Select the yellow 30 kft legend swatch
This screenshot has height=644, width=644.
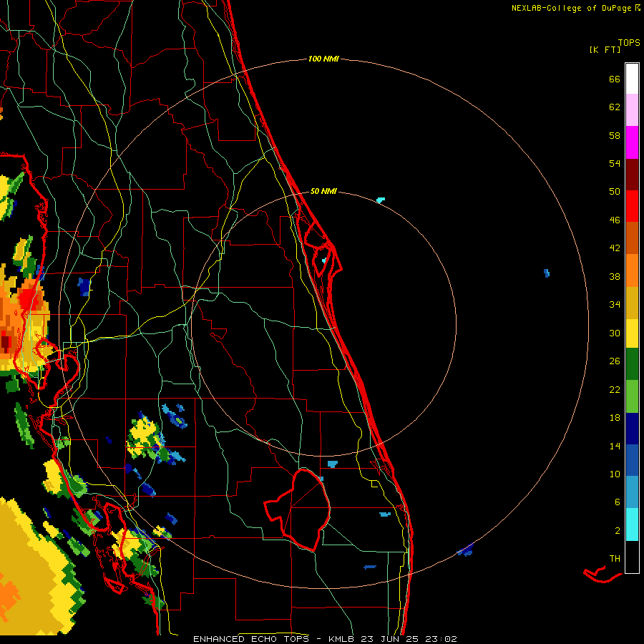[632, 333]
